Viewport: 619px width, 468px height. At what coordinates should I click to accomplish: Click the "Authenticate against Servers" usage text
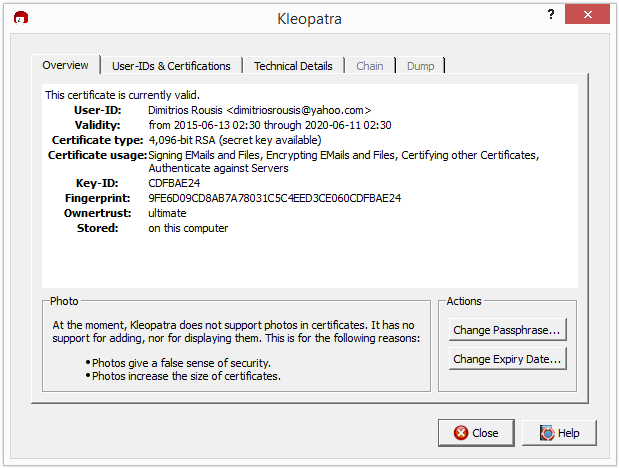218,168
